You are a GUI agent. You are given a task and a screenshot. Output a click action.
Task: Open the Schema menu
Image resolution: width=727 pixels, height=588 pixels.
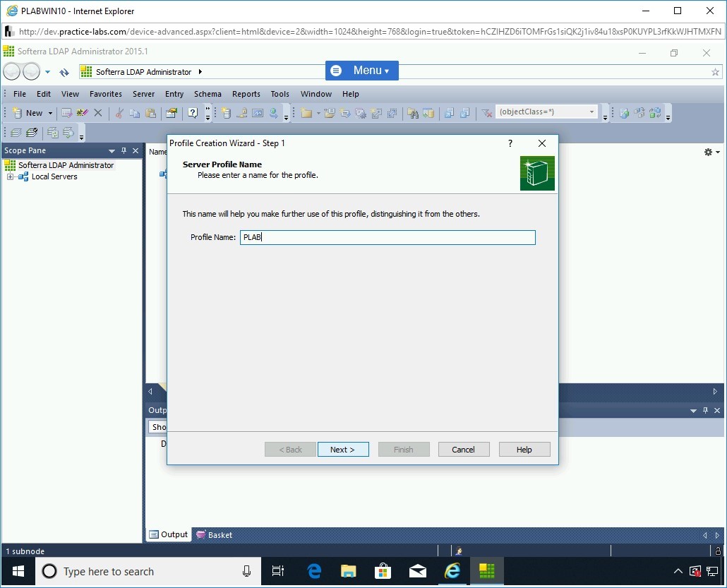208,94
